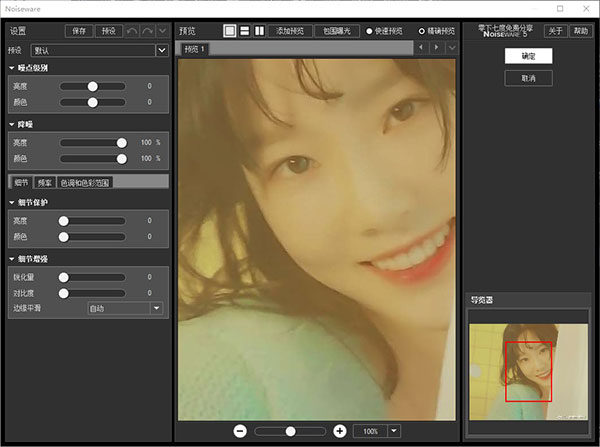
Task: Select horizontal split preview layout icon
Action: pyautogui.click(x=244, y=31)
